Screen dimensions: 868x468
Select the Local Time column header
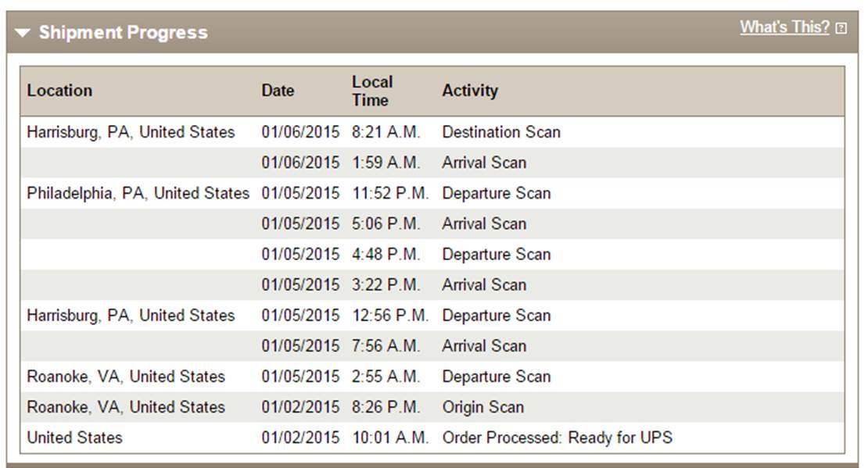click(x=372, y=91)
